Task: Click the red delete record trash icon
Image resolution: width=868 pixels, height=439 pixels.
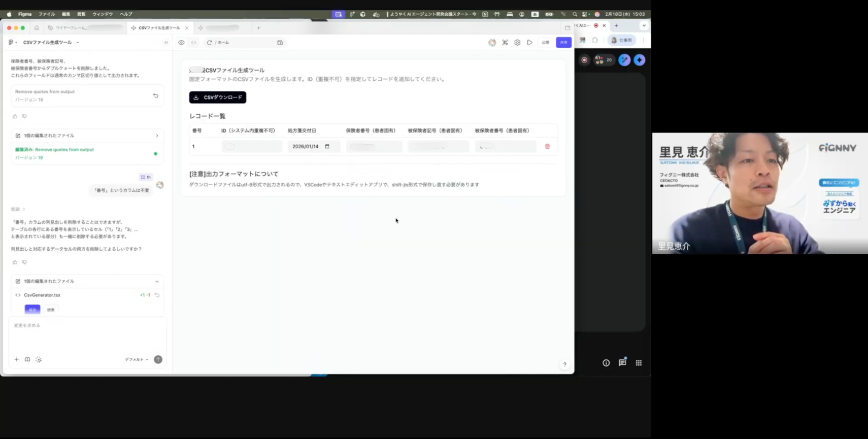Action: click(x=547, y=147)
